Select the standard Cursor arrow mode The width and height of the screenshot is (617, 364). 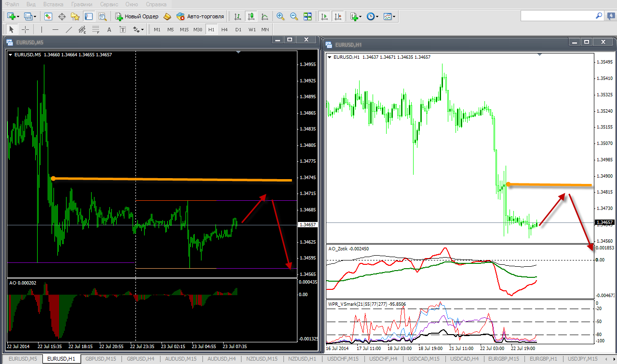pyautogui.click(x=12, y=29)
